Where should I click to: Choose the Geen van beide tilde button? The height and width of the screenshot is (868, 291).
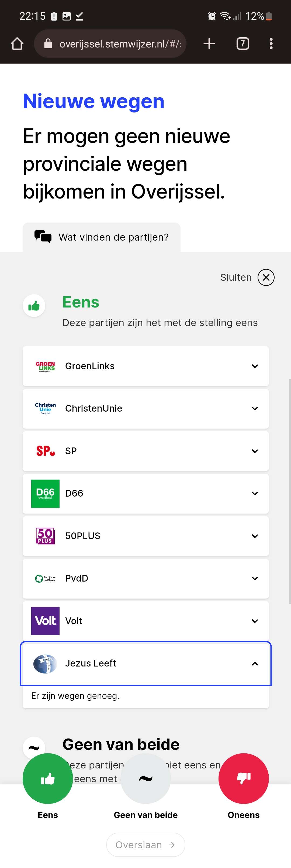146,778
